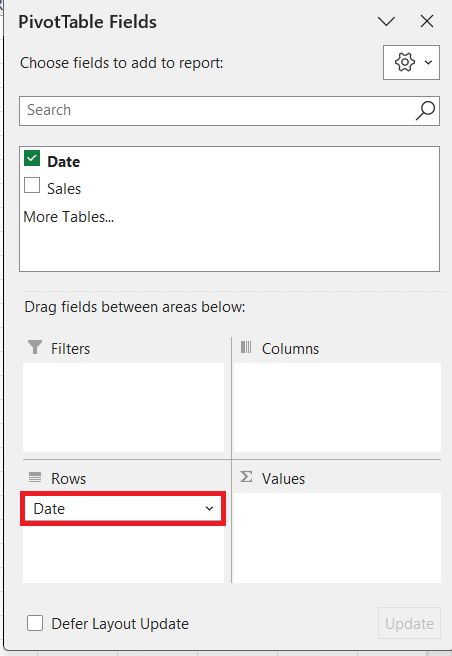Uncheck the Date field checkbox
Image resolution: width=452 pixels, height=656 pixels.
pyautogui.click(x=32, y=159)
